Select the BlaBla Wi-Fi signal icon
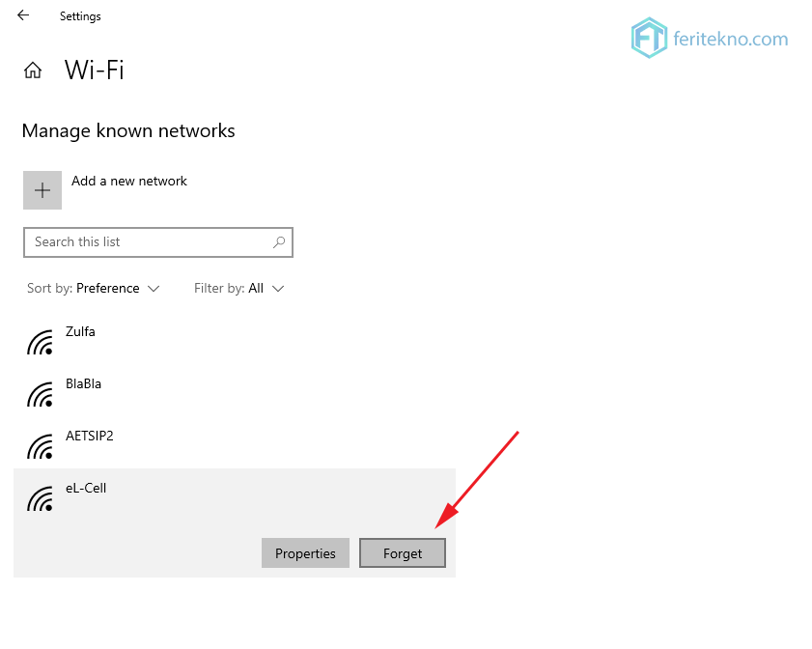Image resolution: width=812 pixels, height=649 pixels. [41, 394]
